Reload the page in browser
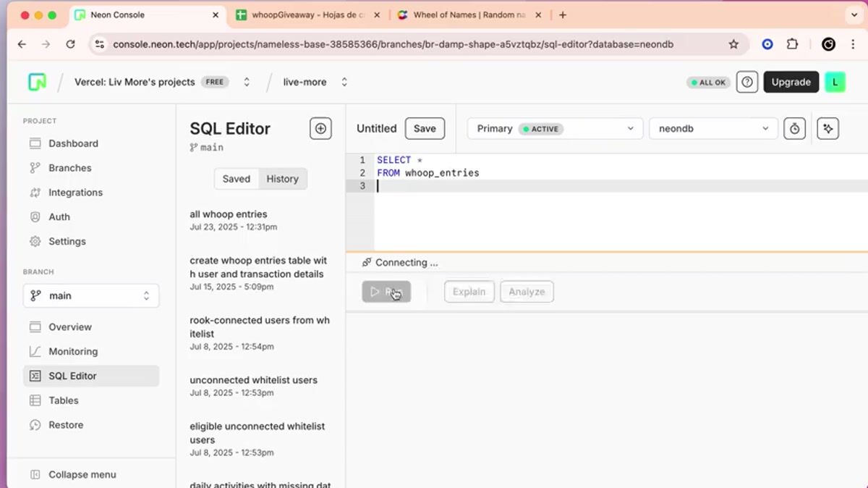 click(70, 44)
